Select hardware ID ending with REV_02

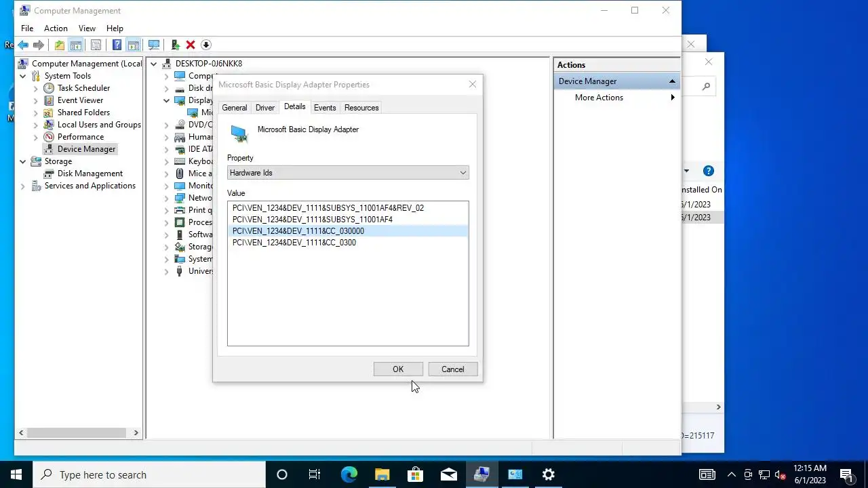point(328,208)
